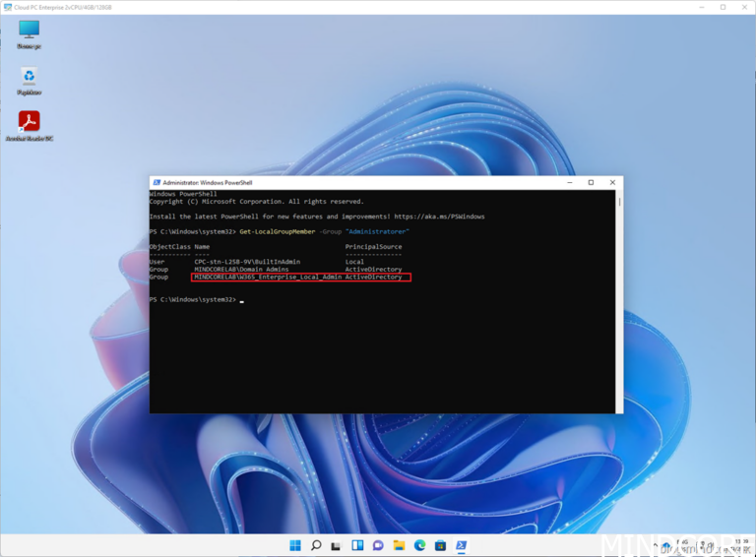Click the PowerShell title bar system icon
The width and height of the screenshot is (756, 557).
coord(156,182)
